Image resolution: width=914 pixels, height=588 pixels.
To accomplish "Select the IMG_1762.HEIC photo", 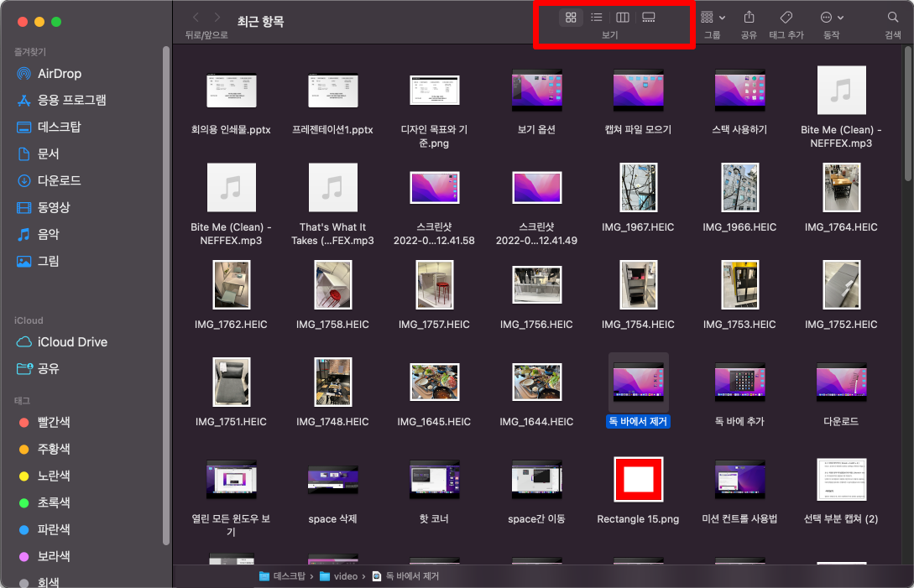I will tap(232, 285).
